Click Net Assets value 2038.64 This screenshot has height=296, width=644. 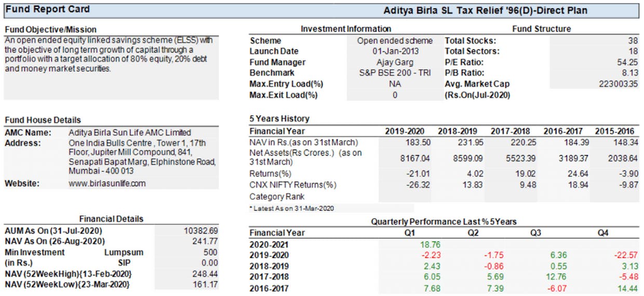pos(622,158)
